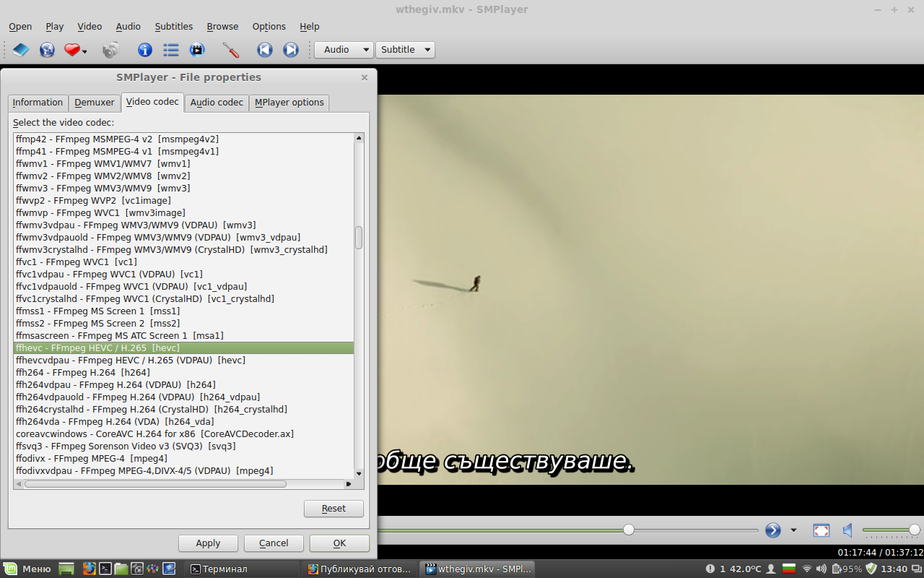Switch to the Audio codec tab
The width and height of the screenshot is (924, 578).
coord(217,103)
